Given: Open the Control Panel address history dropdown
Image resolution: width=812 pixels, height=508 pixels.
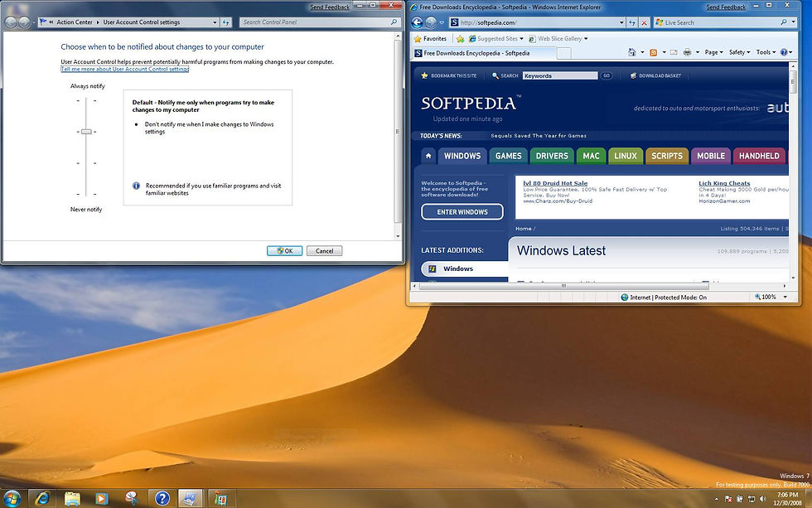Looking at the screenshot, I should pos(215,22).
